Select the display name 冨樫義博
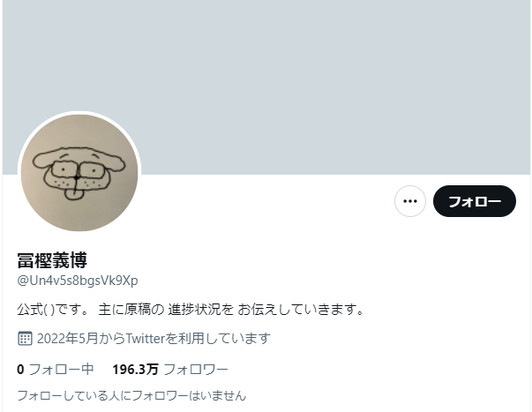The image size is (532, 412). coord(52,260)
